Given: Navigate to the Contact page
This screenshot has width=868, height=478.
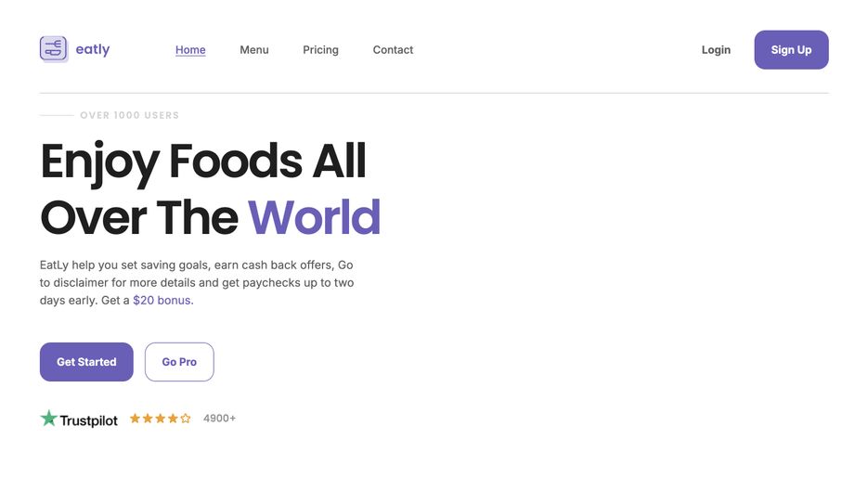Looking at the screenshot, I should (x=393, y=50).
